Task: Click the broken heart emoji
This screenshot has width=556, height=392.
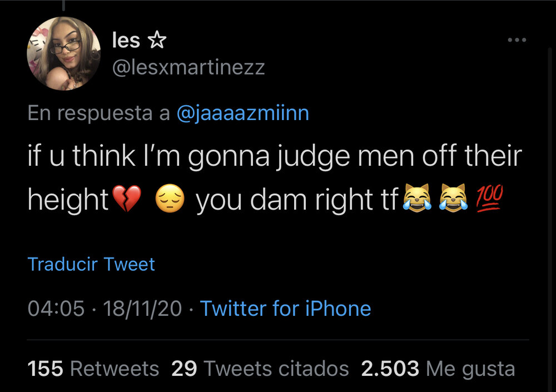Action: coord(127,199)
